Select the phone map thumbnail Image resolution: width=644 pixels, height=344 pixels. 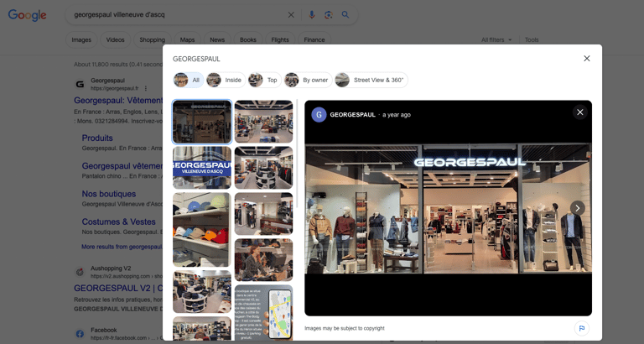(x=263, y=313)
